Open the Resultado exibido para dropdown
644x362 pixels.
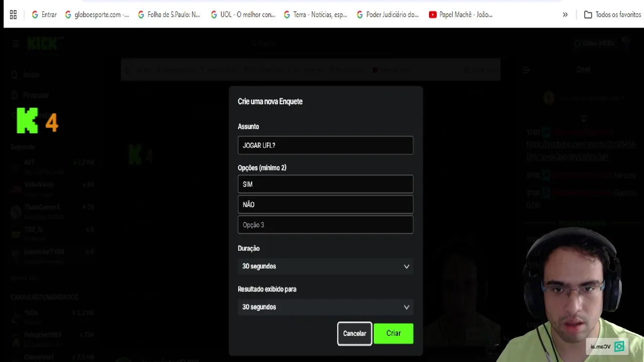pyautogui.click(x=326, y=307)
